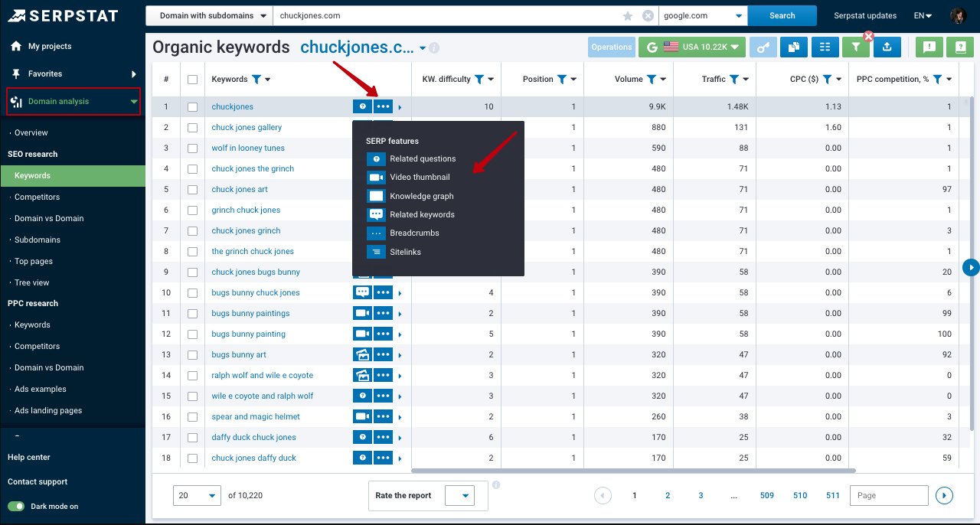
Task: Click the Page number input field
Action: 888,495
